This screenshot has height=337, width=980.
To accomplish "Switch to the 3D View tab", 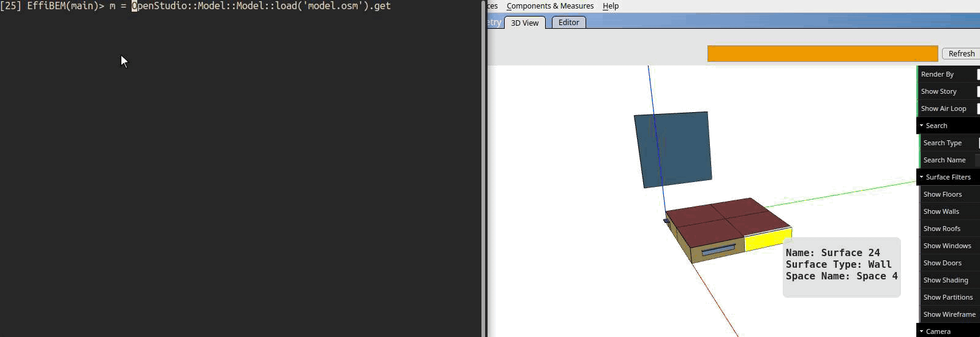I will click(525, 23).
